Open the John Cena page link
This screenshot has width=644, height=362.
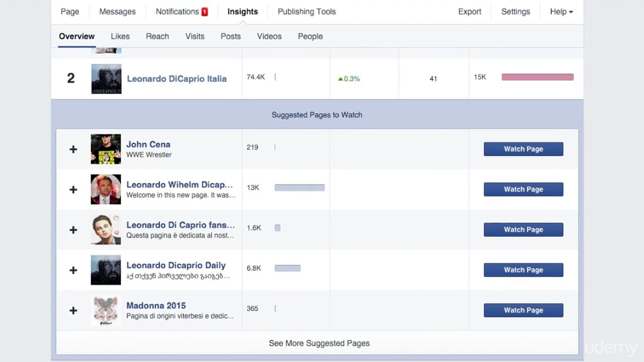pyautogui.click(x=148, y=144)
